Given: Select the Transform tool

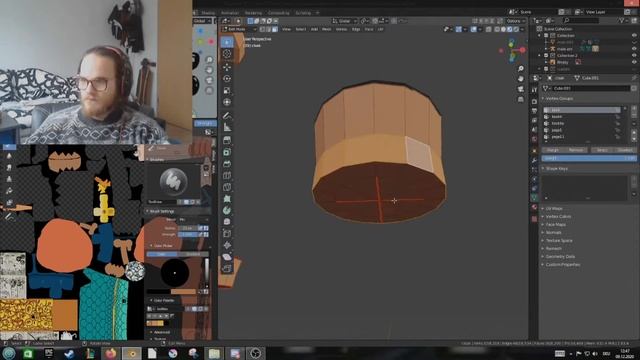Looking at the screenshot, I should [x=227, y=102].
